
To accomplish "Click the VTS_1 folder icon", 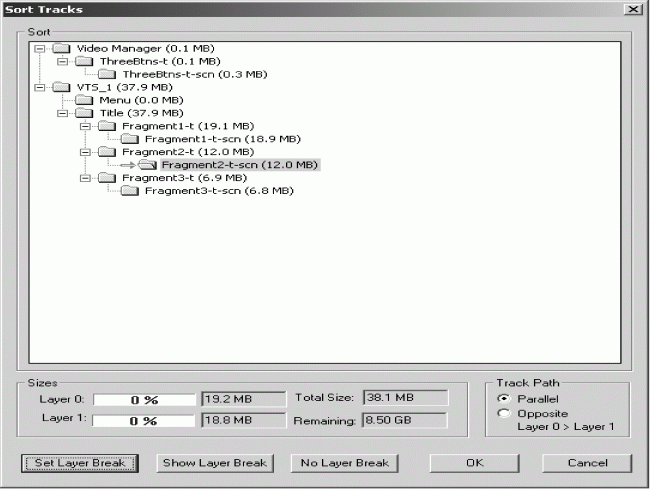I will click(x=62, y=87).
